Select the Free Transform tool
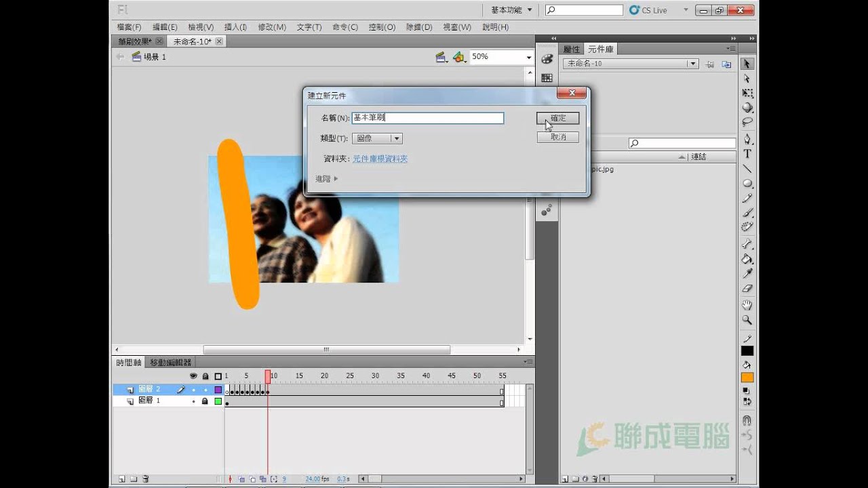This screenshot has height=488, width=868. tap(747, 93)
